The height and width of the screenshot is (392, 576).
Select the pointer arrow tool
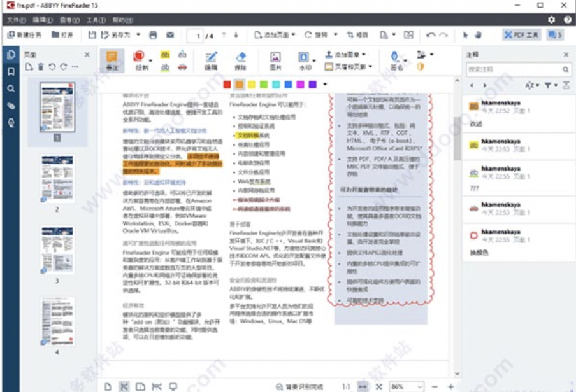pyautogui.click(x=465, y=35)
